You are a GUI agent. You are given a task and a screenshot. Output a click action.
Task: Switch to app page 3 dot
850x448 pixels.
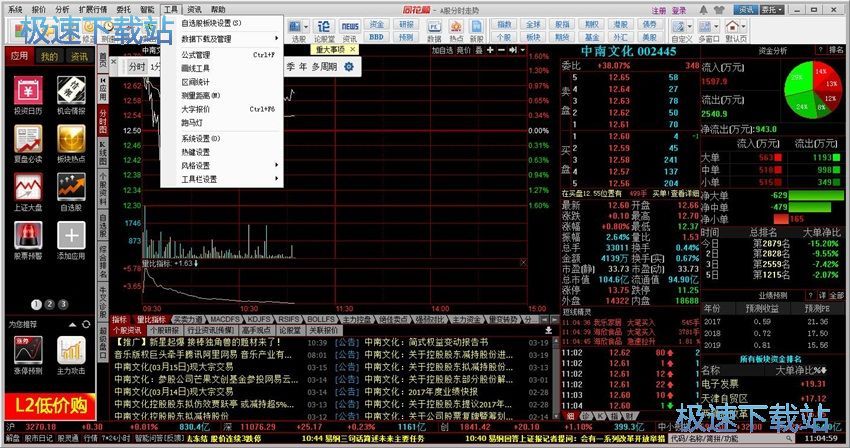[63, 304]
